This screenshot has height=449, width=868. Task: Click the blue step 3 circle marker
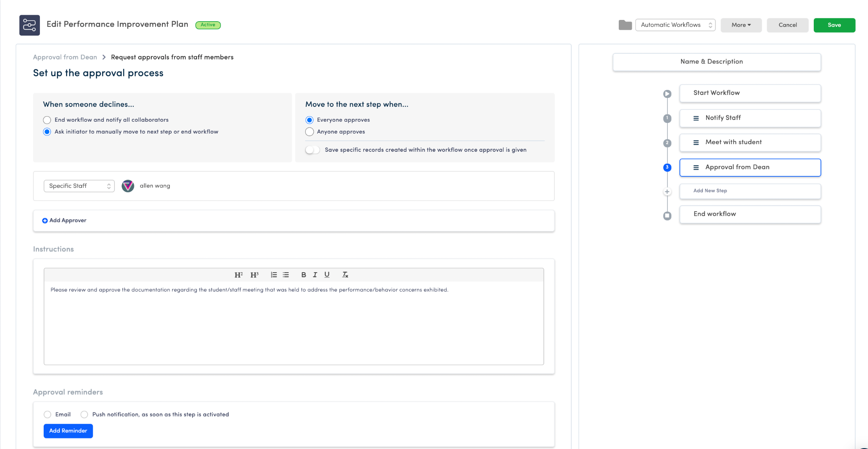667,167
